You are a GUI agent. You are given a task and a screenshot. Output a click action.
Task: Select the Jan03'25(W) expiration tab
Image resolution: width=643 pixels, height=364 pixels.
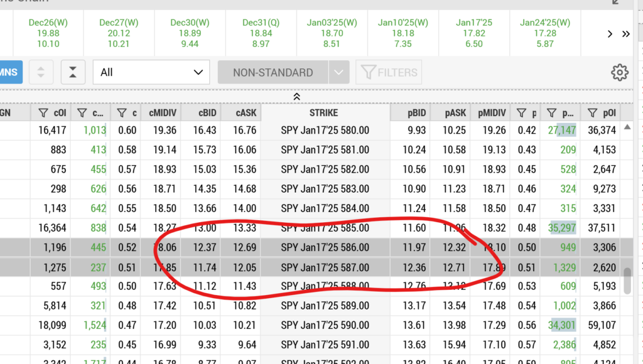[x=332, y=33]
